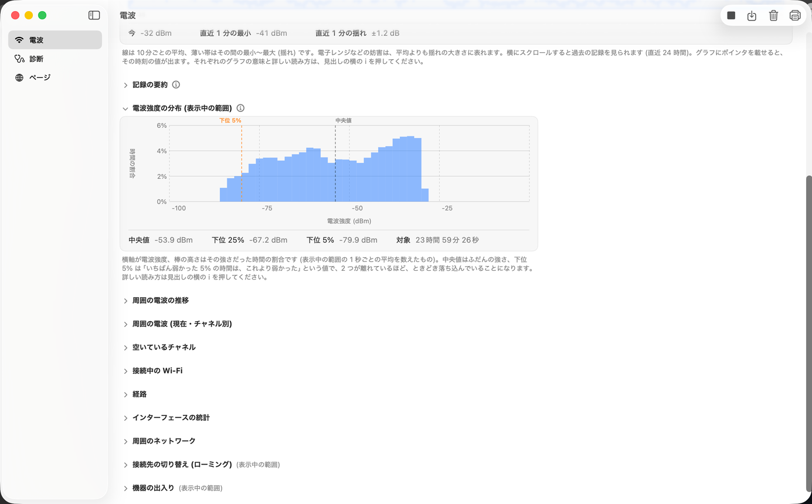Click the 中央値 marker label above the chart
The width and height of the screenshot is (812, 504).
coord(344,120)
